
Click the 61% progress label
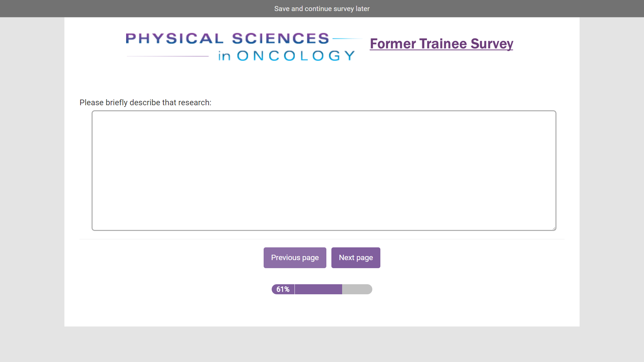283,289
